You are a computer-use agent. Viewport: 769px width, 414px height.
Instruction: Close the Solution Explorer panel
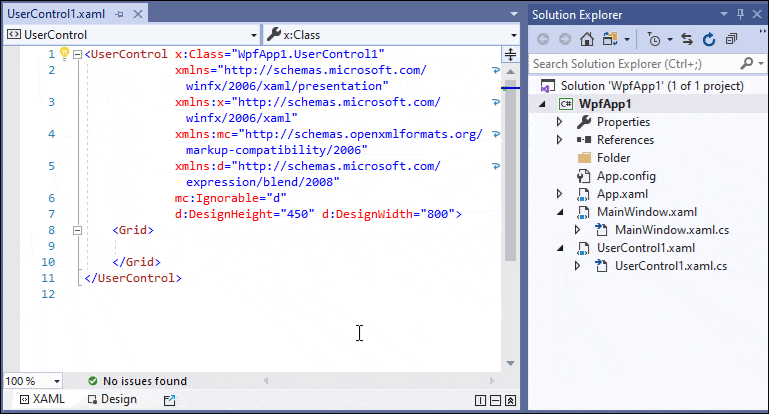(x=757, y=14)
